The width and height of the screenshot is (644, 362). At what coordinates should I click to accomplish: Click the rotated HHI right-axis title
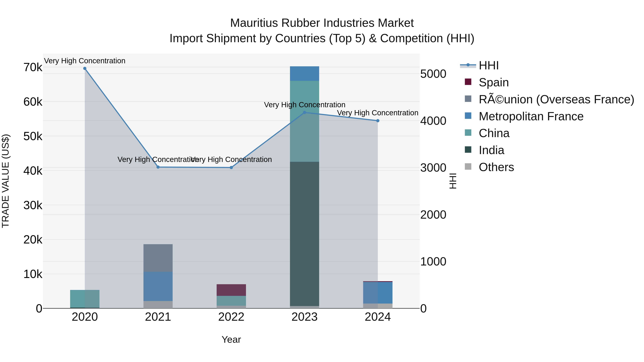tap(453, 181)
